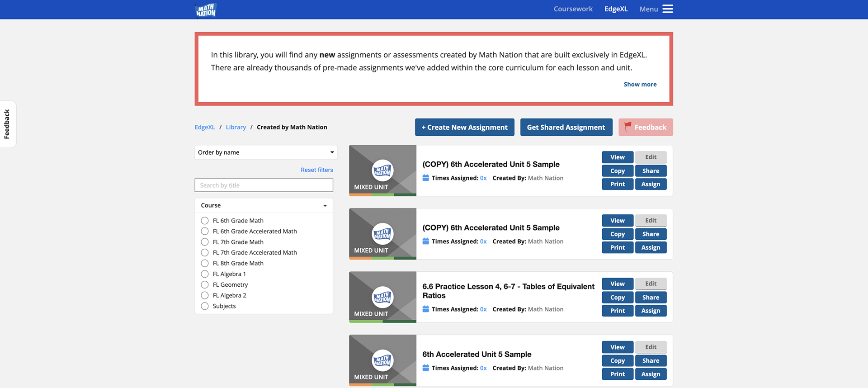
Task: Click the calendar icon on 6.6 Practice Lesson card
Action: 425,309
